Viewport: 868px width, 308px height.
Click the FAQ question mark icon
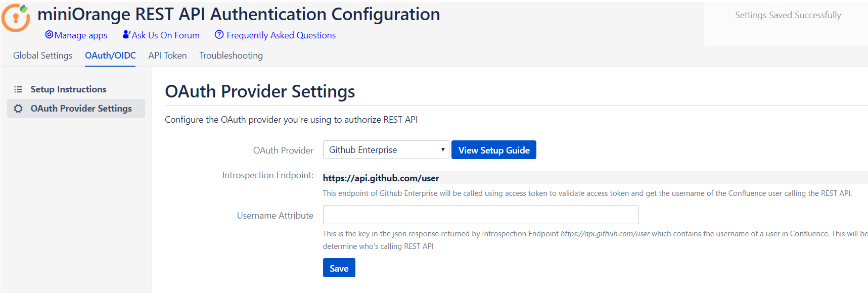tap(219, 34)
